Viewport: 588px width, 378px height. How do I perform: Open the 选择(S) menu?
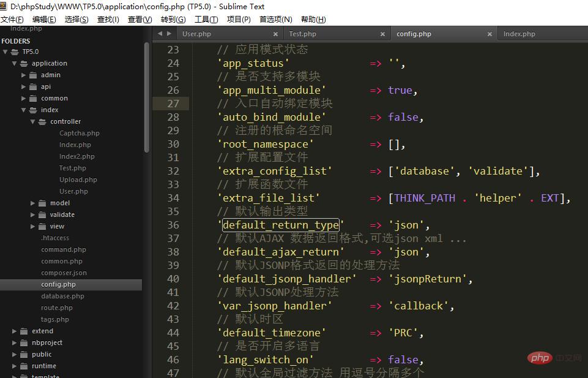(x=76, y=19)
